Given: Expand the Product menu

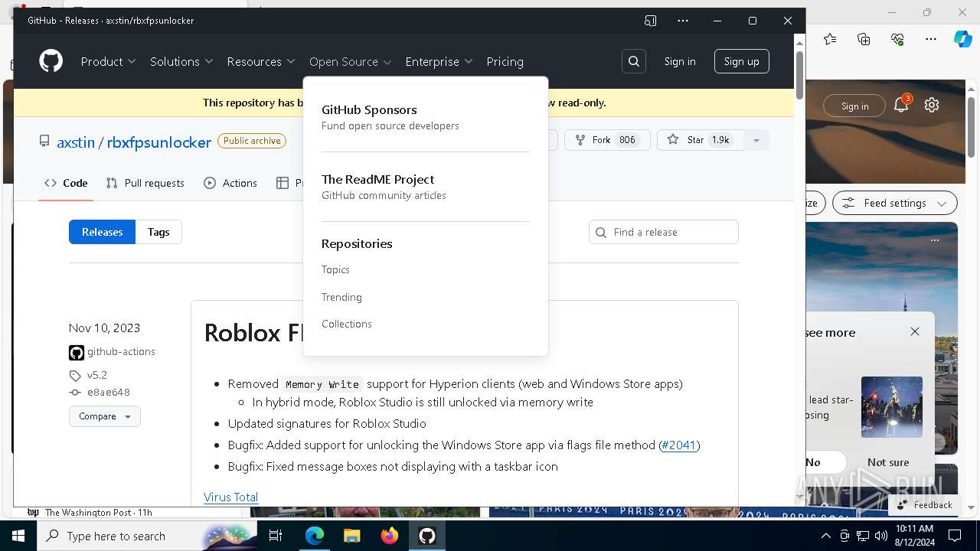Looking at the screenshot, I should 108,61.
